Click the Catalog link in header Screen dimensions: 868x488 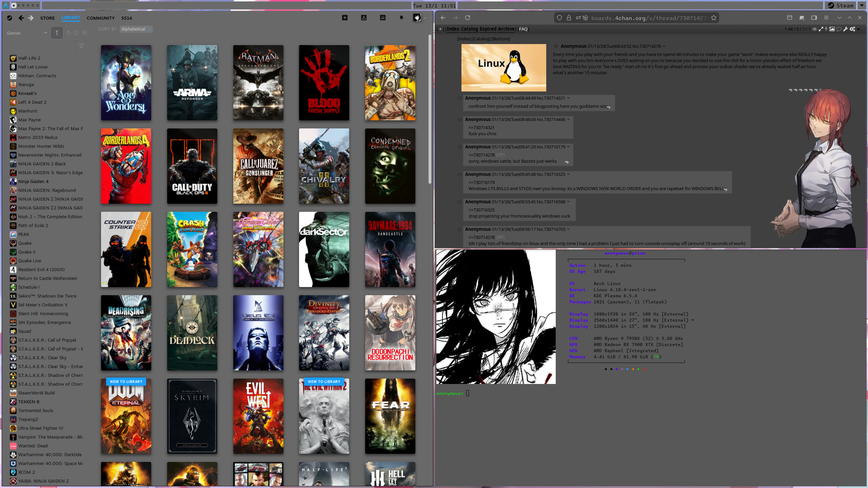coord(469,29)
